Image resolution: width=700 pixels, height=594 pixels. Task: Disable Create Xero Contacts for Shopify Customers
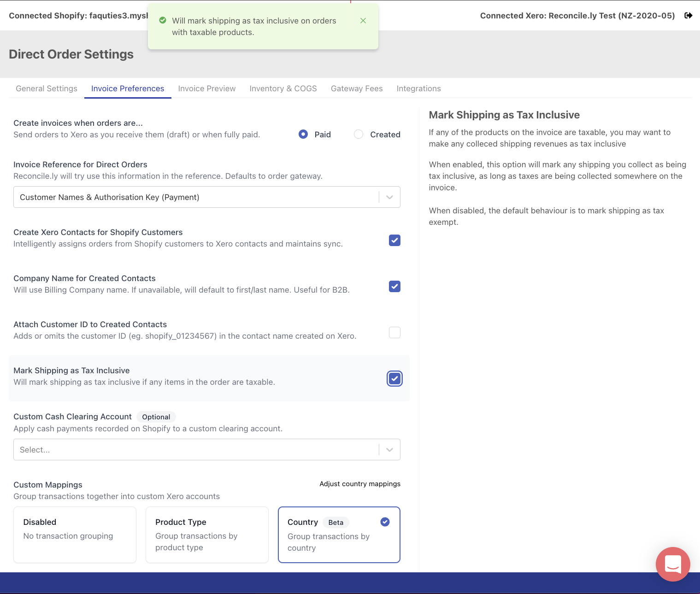[x=394, y=240]
